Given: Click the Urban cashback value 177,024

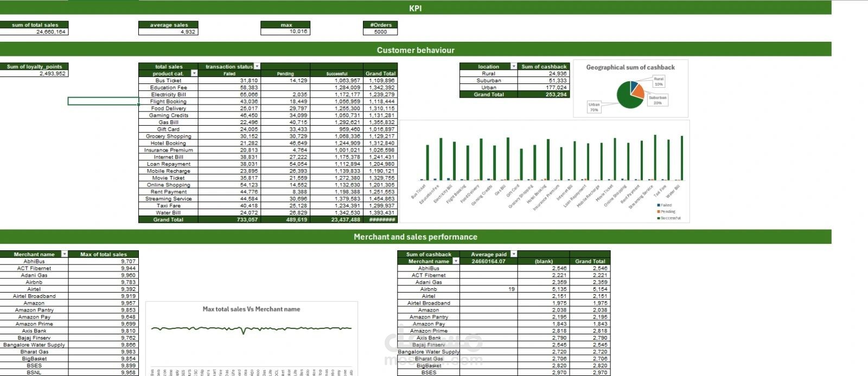Looking at the screenshot, I should point(543,87).
